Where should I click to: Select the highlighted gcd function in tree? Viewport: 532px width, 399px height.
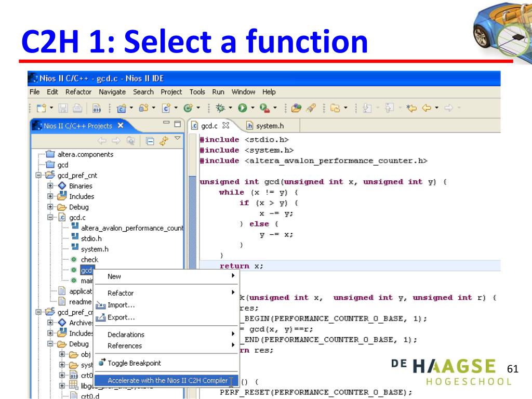(x=86, y=270)
